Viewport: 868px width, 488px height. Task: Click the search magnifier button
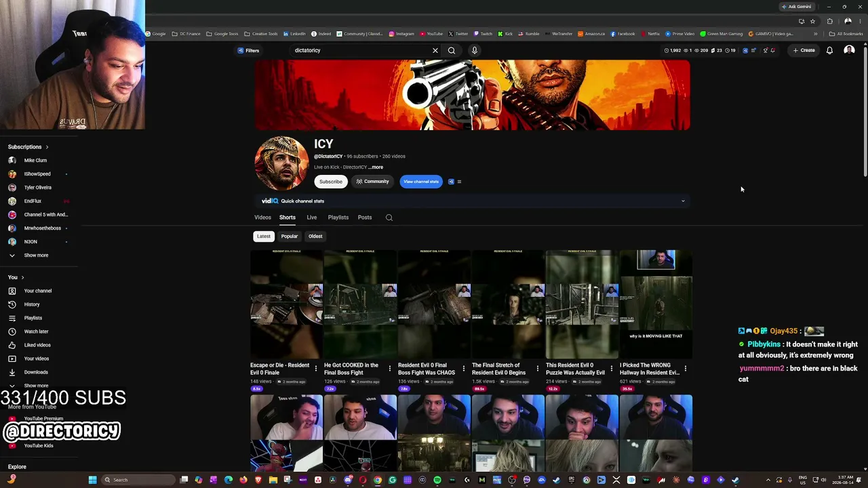[452, 50]
